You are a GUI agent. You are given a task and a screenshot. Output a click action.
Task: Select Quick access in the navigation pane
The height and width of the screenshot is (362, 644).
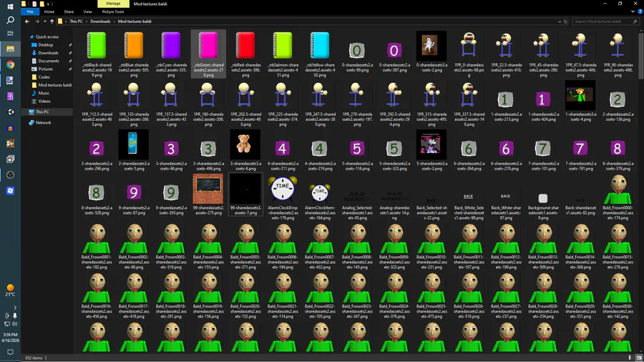[44, 37]
